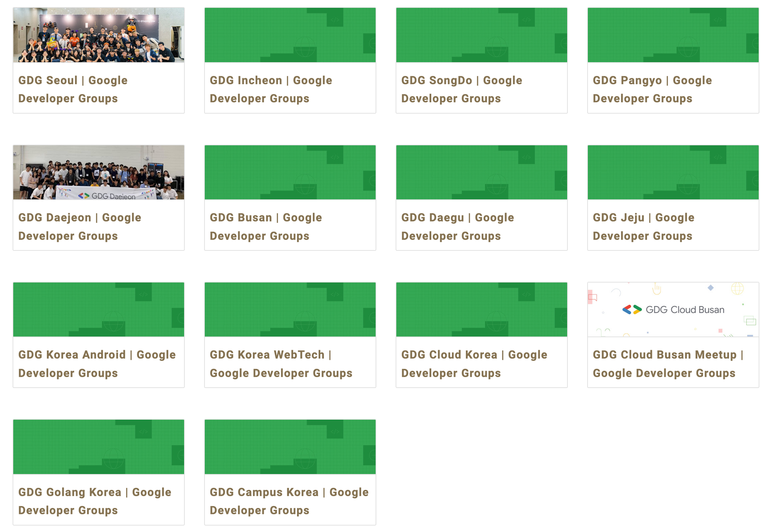This screenshot has height=532, width=770.
Task: Click the GDG Campus Korea title link
Action: coord(289,501)
